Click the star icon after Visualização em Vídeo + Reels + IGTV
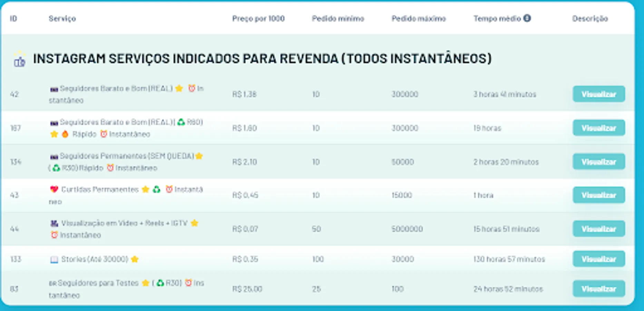This screenshot has height=311, width=644. [x=195, y=223]
